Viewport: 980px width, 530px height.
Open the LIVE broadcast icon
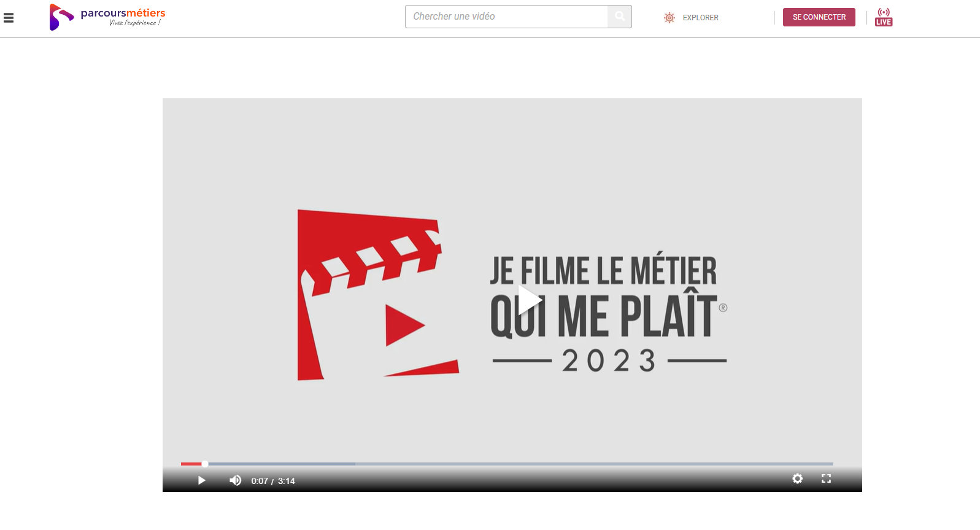click(884, 17)
